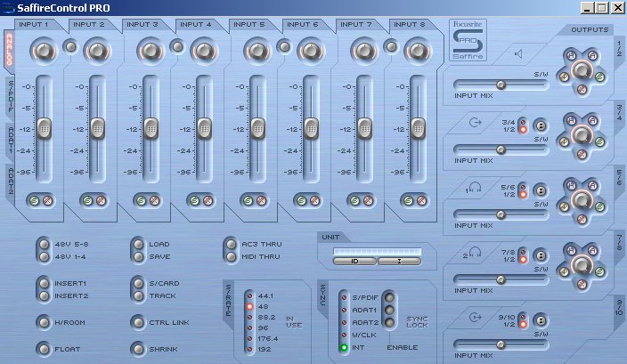Screen dimensions: 627x364
Task: Click the TRACK button
Action: [138, 295]
